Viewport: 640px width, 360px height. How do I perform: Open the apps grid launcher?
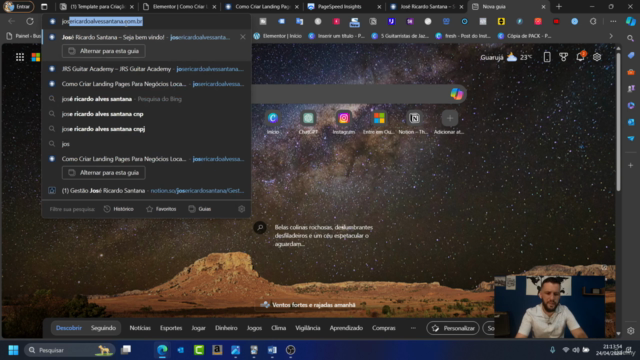[x=20, y=57]
